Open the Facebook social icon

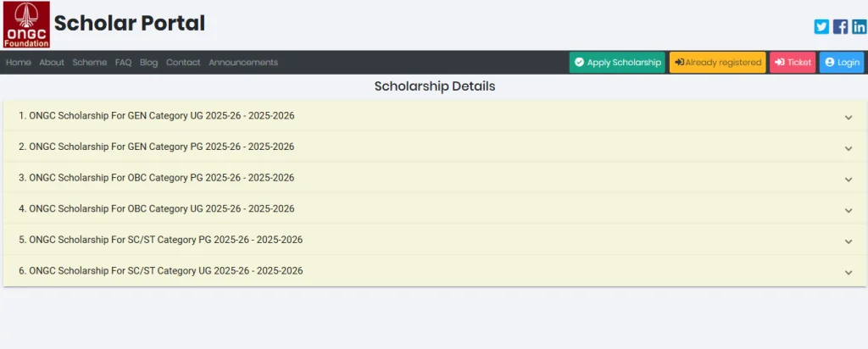pos(840,26)
